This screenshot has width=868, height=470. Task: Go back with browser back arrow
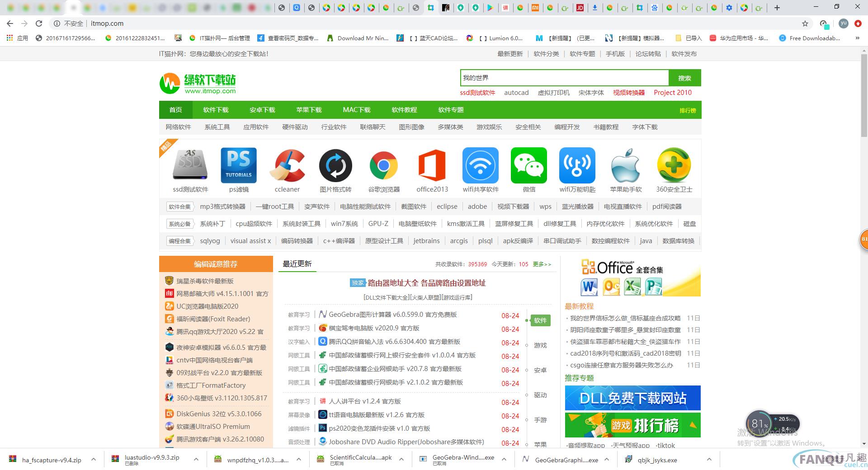tap(10, 23)
